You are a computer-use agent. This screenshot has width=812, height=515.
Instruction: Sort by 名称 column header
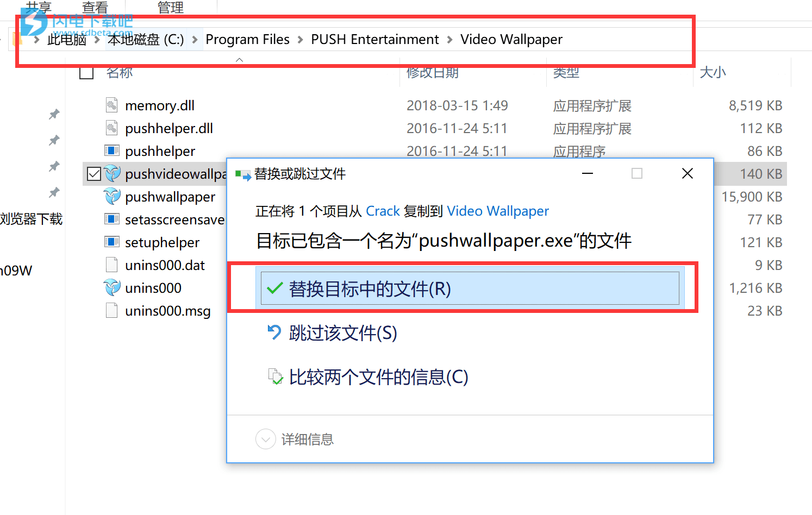click(x=120, y=72)
